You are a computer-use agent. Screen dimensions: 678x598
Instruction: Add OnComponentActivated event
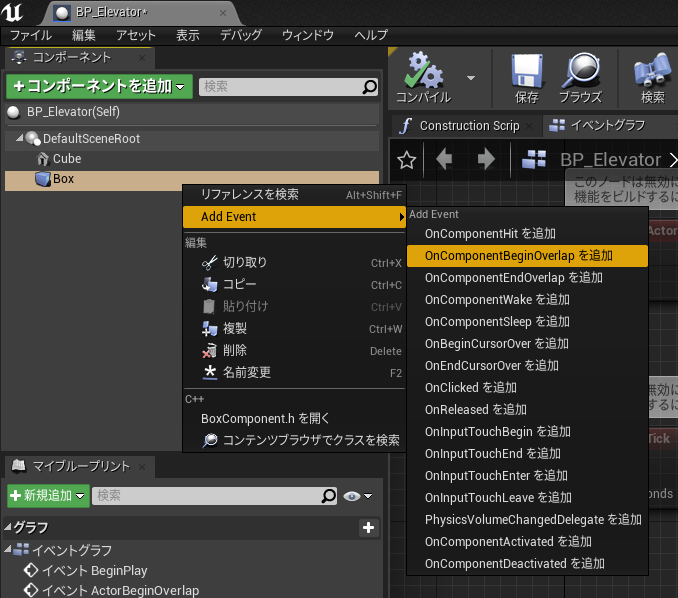coord(528,542)
